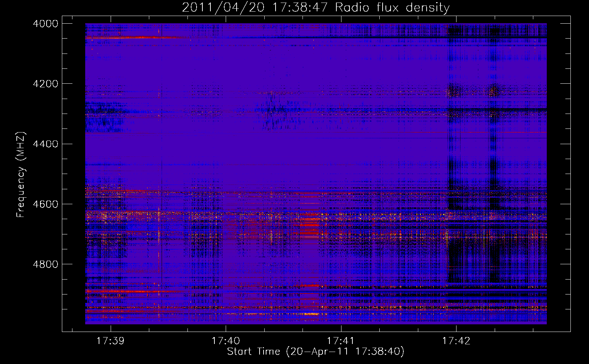Viewport: 589px width, 364px height.
Task: Click the 4400 frequency tick label
Action: [x=46, y=144]
